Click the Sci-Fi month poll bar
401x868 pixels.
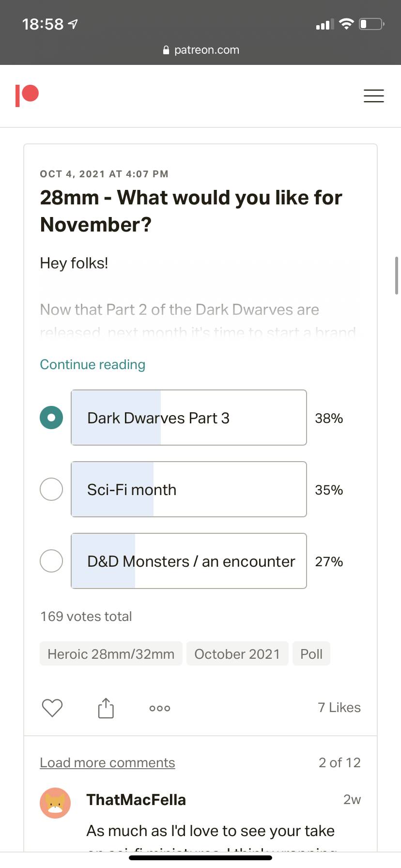coord(189,489)
